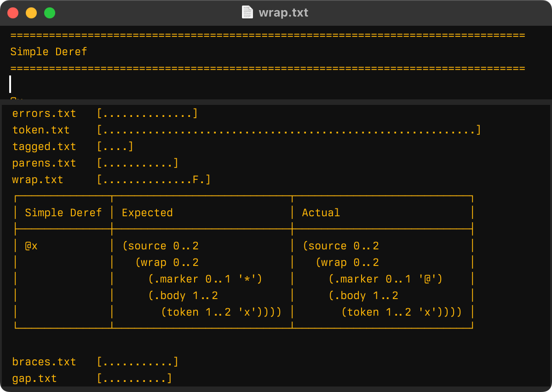
Task: Click the Expected column header
Action: [x=147, y=213]
